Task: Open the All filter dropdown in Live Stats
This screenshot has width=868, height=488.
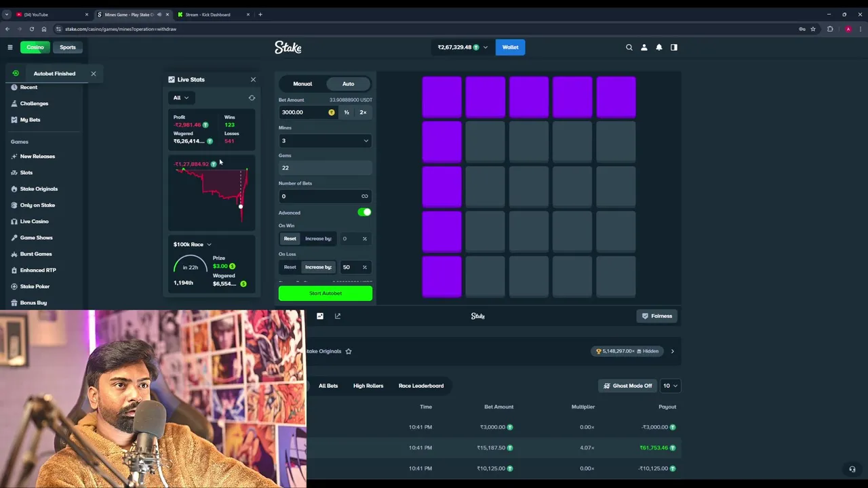Action: click(181, 98)
